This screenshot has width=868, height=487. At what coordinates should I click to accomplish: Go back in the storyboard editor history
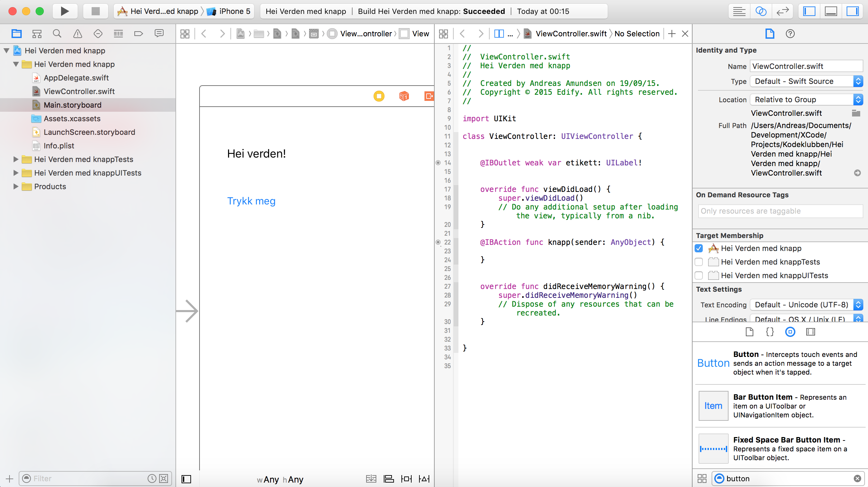[x=204, y=34]
